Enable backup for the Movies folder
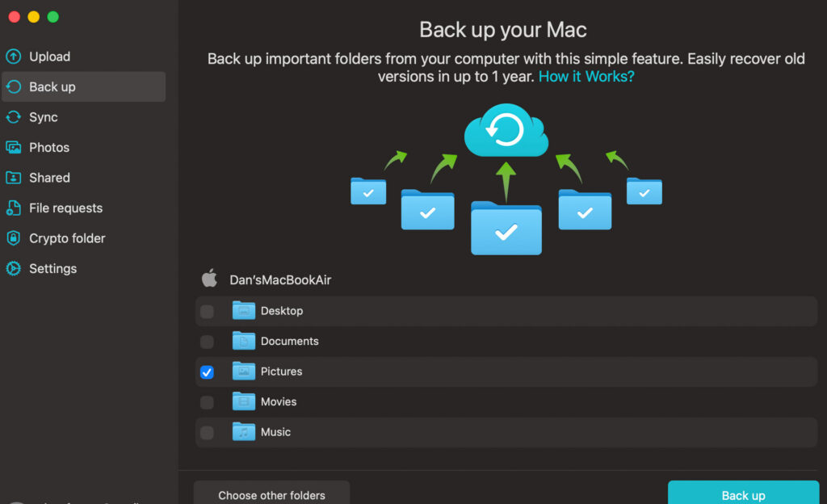 207,401
